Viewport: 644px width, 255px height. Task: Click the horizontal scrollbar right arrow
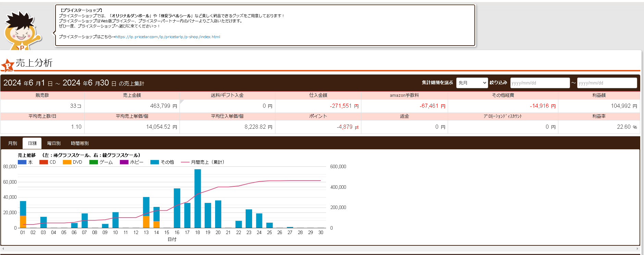(637, 248)
